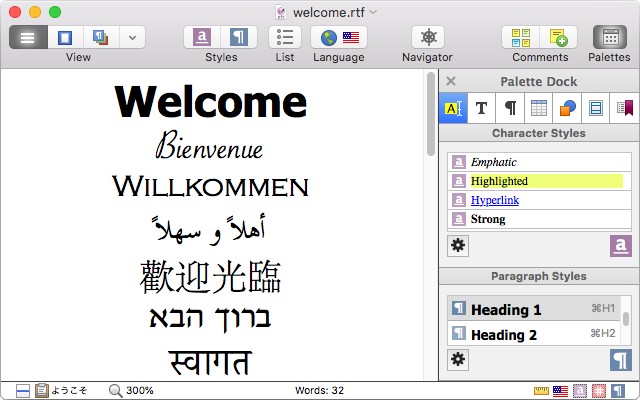Viewport: 640px width, 400px height.
Task: Open Character Styles gear menu
Action: click(458, 246)
